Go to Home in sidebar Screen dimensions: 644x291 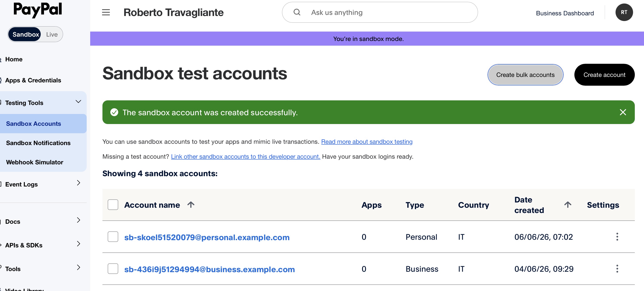click(14, 59)
